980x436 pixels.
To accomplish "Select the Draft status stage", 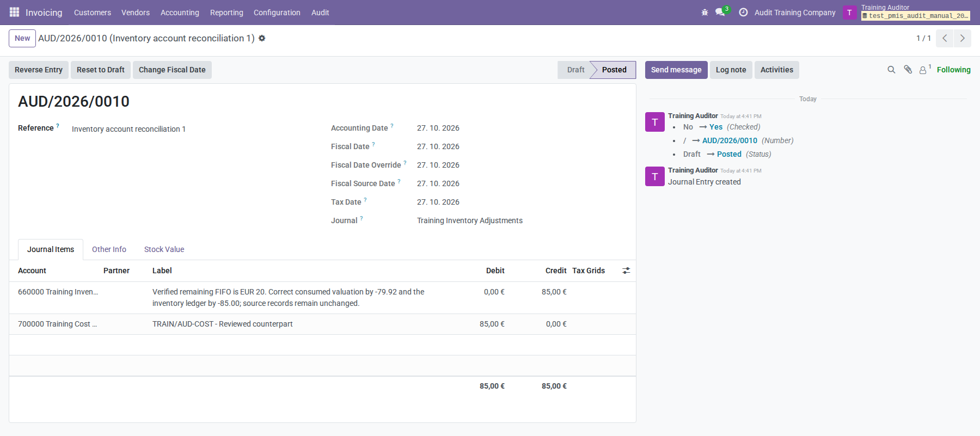I will click(575, 70).
